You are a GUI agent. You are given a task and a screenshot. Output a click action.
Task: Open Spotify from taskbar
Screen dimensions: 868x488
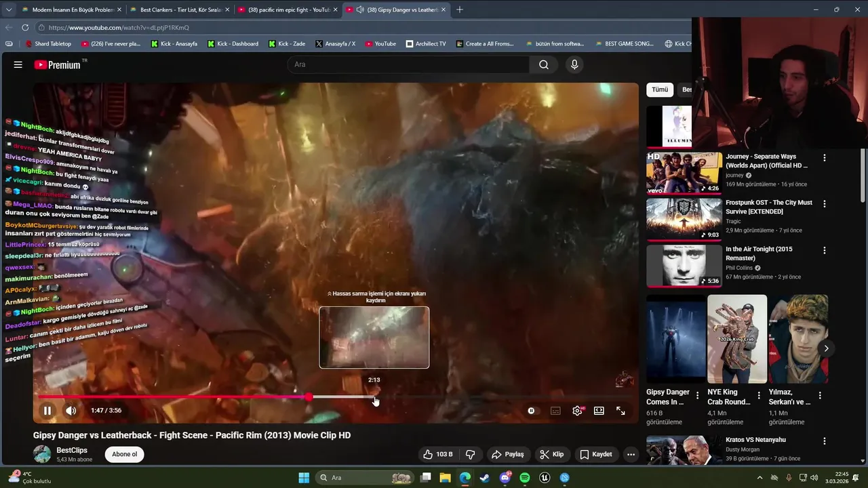coord(525,478)
